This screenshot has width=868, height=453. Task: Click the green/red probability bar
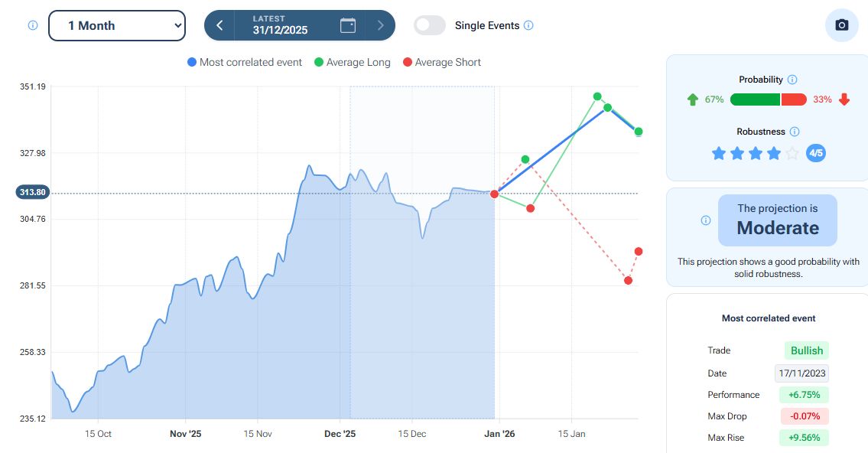(768, 99)
